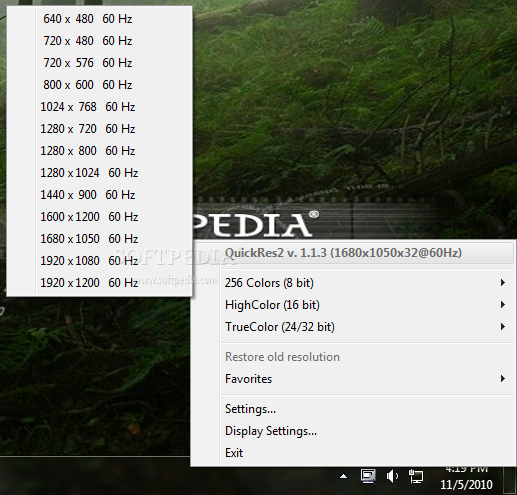
Task: Pick 800 x 600 60 Hz resolution
Action: [x=99, y=85]
